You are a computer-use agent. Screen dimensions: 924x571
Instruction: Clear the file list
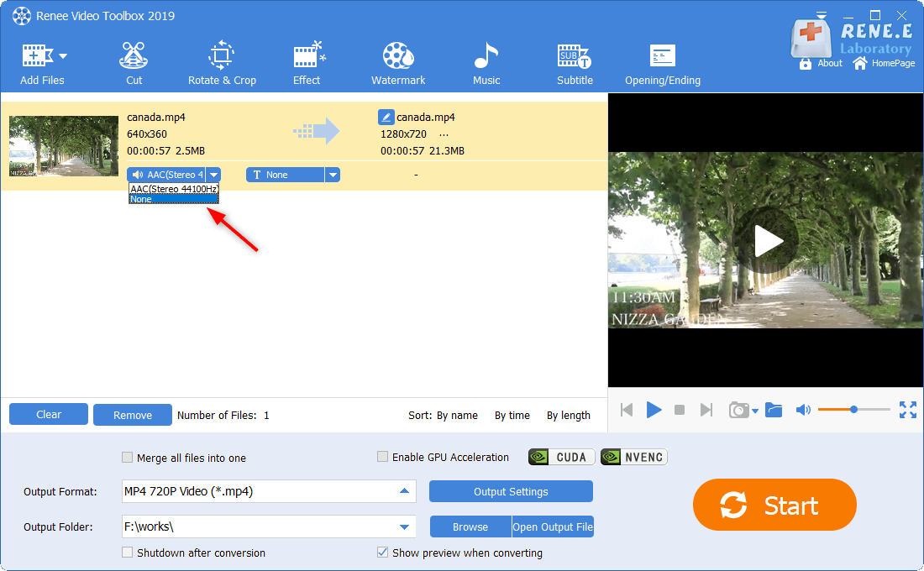[49, 414]
